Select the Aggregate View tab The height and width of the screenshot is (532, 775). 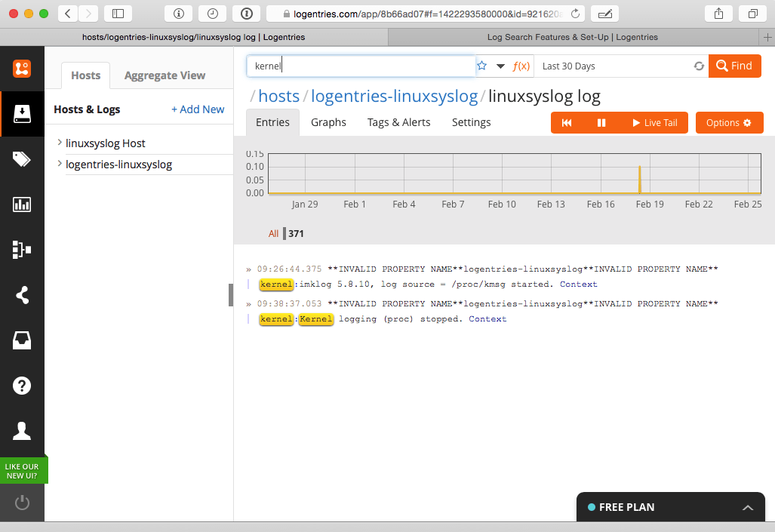pyautogui.click(x=165, y=75)
